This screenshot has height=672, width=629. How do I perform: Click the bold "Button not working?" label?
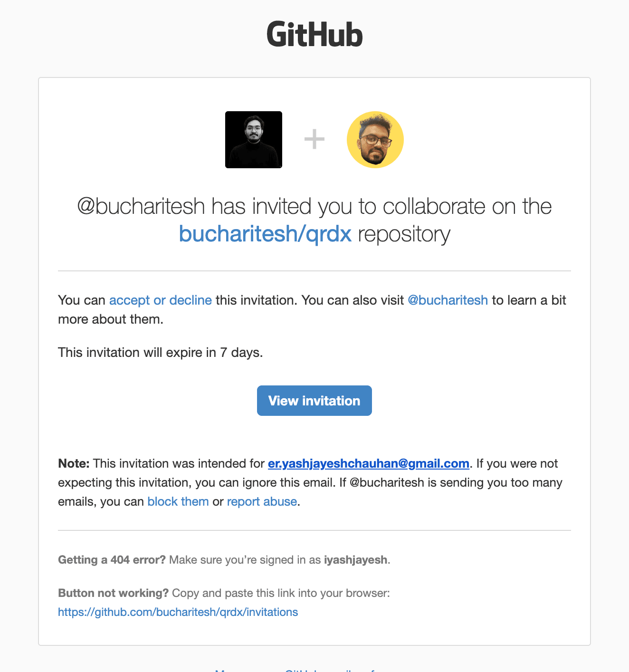pos(113,593)
